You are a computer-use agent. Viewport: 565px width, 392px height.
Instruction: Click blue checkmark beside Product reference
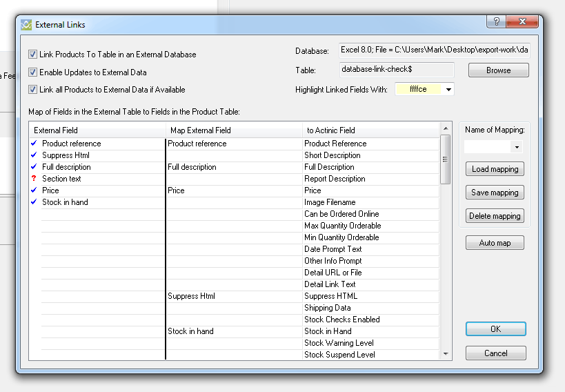pyautogui.click(x=34, y=144)
